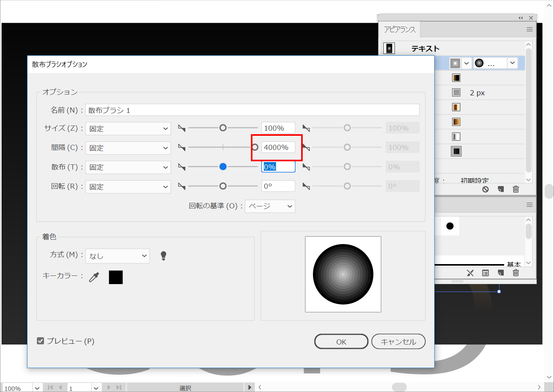The height and width of the screenshot is (392, 554).
Task: Click the trash icon in Appearance panel
Action: (x=516, y=189)
